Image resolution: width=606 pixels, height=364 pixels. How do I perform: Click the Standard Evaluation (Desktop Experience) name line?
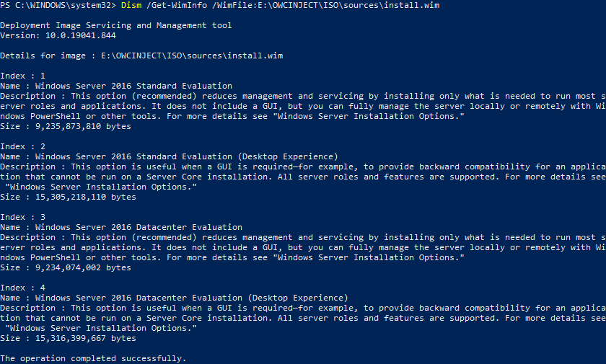point(169,156)
